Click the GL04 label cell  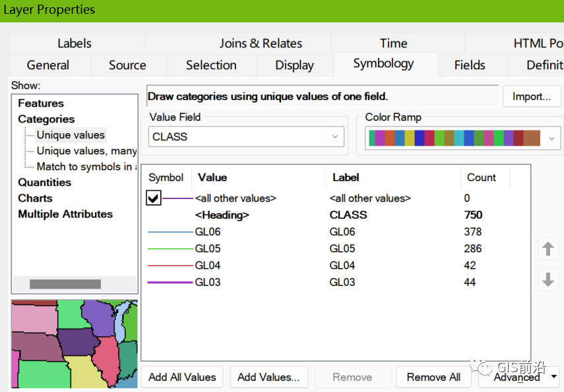[x=342, y=266]
